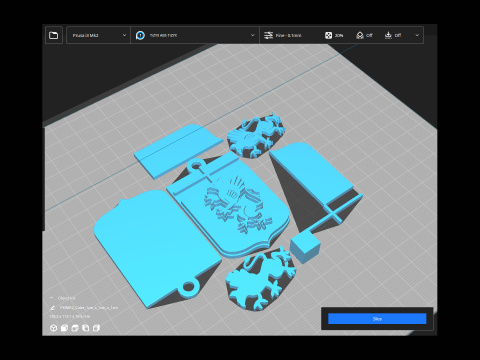Switch to right side view icon
Screen dimensions: 480x360
click(96, 328)
